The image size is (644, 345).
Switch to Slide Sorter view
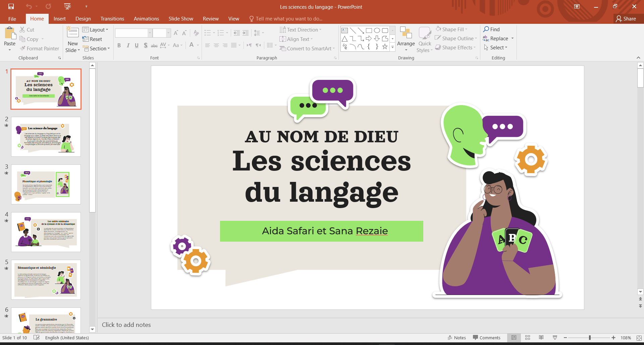point(528,338)
